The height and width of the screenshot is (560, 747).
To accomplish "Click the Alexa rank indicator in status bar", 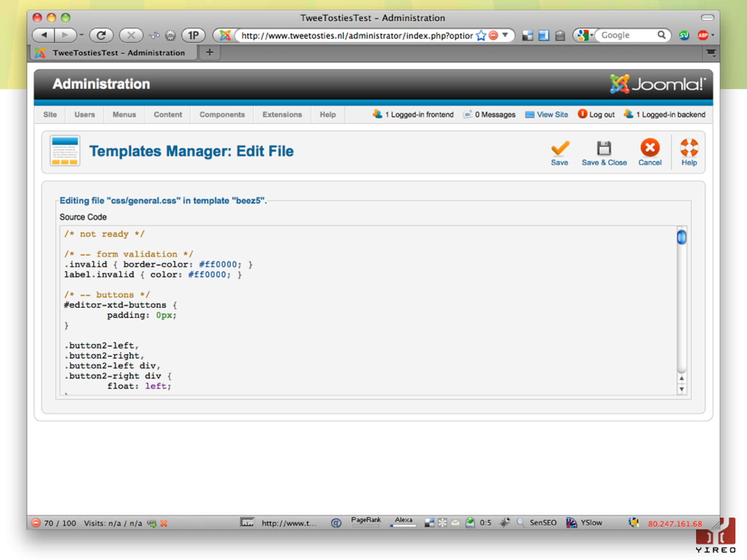I will [403, 522].
